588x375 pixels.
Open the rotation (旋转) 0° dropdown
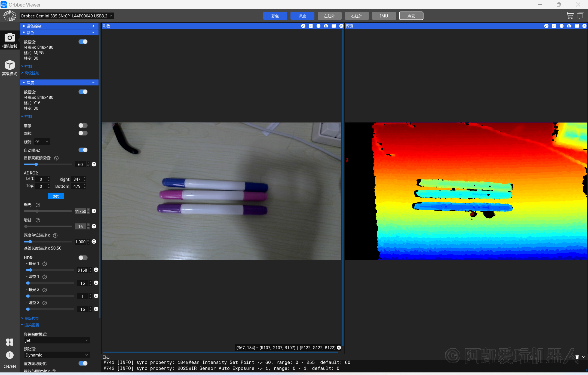pyautogui.click(x=42, y=142)
